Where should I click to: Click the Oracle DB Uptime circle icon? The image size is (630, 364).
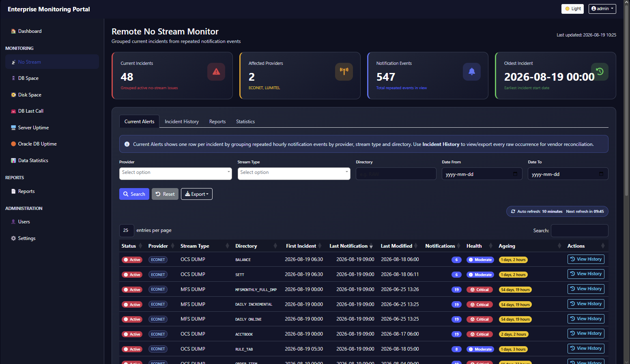pos(13,144)
